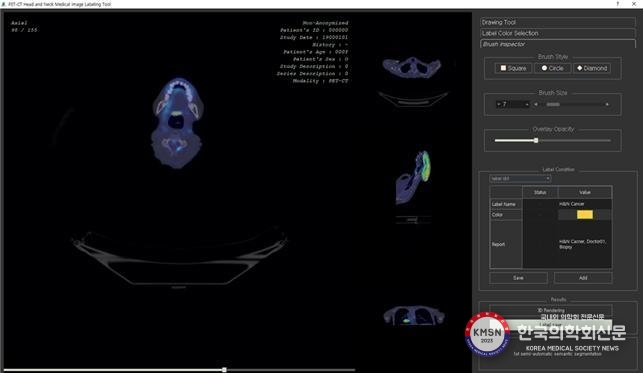Click the yellow label color swatch
This screenshot has width=643, height=373.
pos(585,214)
